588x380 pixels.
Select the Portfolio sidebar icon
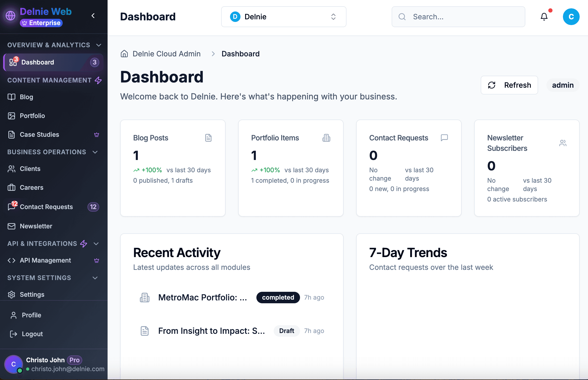click(11, 116)
